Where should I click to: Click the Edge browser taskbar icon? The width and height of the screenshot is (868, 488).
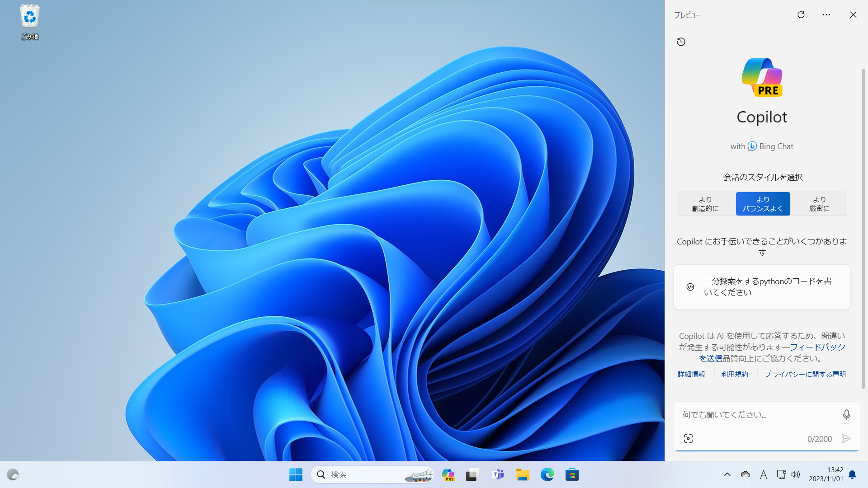coord(547,474)
